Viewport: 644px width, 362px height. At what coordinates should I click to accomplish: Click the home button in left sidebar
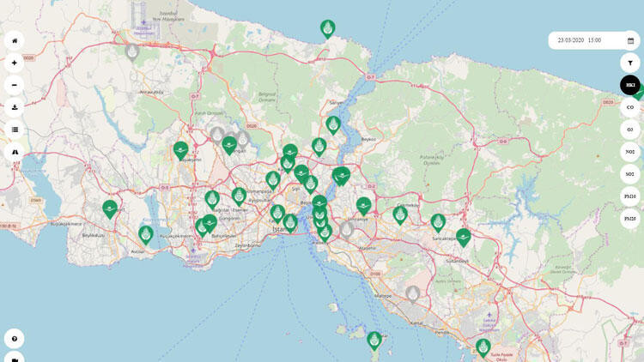(x=14, y=40)
